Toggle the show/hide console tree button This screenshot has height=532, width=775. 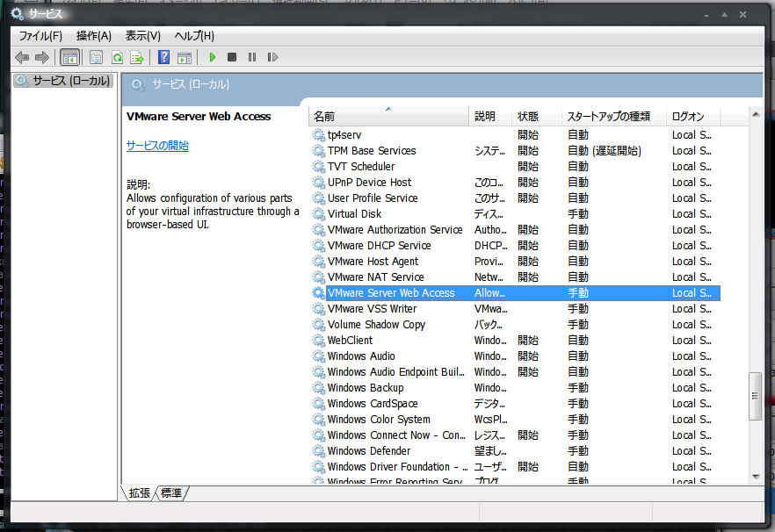pos(69,57)
